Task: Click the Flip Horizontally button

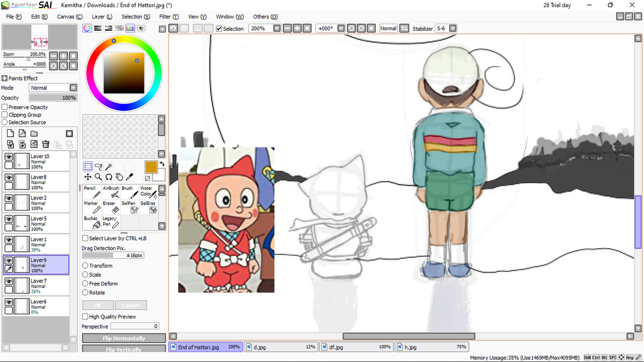Action: 124,338
